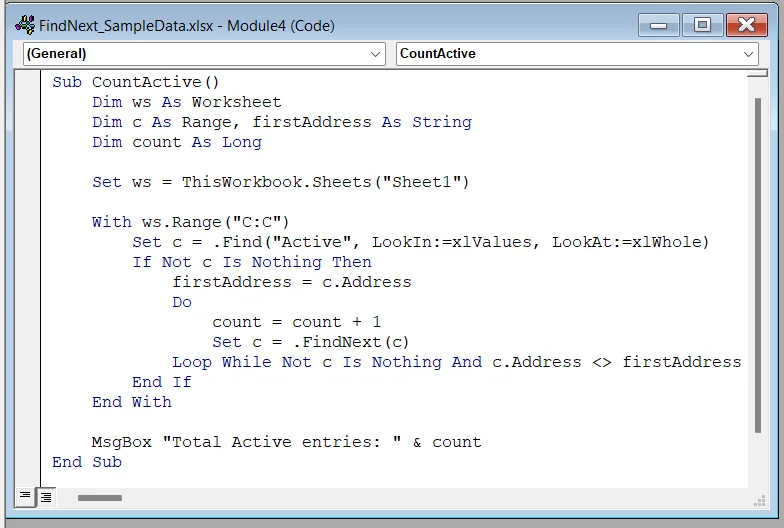Click 'LookAt:=xlWhole)' argument

(x=630, y=242)
